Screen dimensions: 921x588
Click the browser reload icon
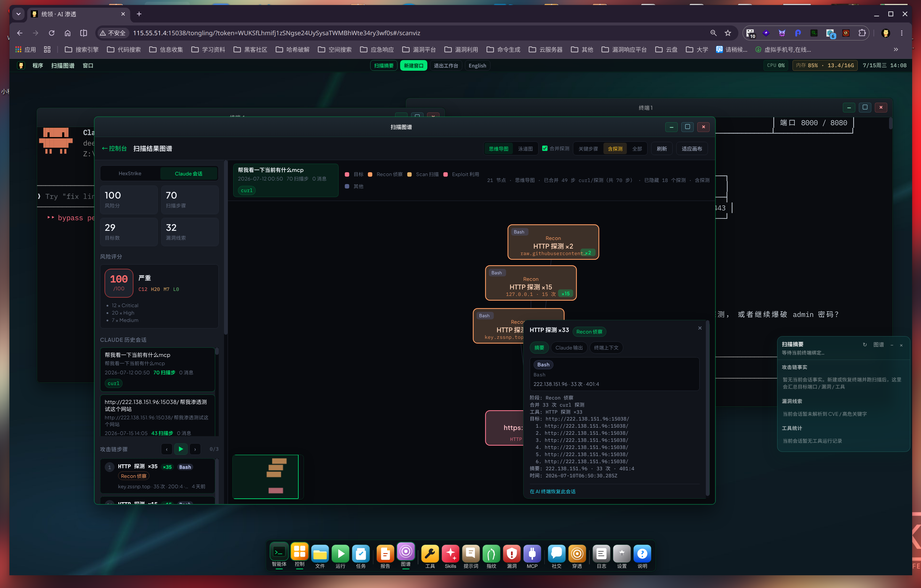pyautogui.click(x=51, y=33)
